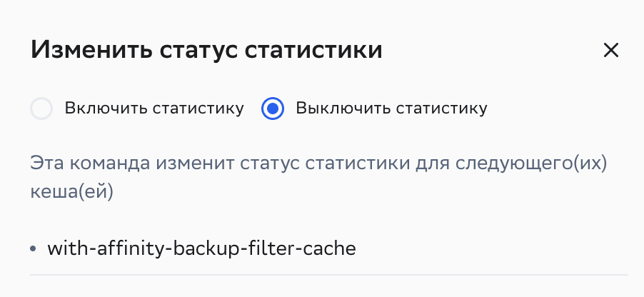This screenshot has width=644, height=297.
Task: Click the "Выключить статистику" label text
Action: point(391,109)
